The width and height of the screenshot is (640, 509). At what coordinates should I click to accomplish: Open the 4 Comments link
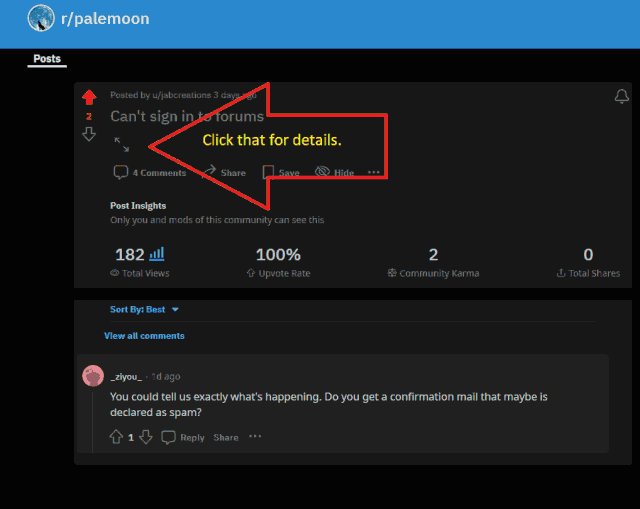(x=150, y=173)
